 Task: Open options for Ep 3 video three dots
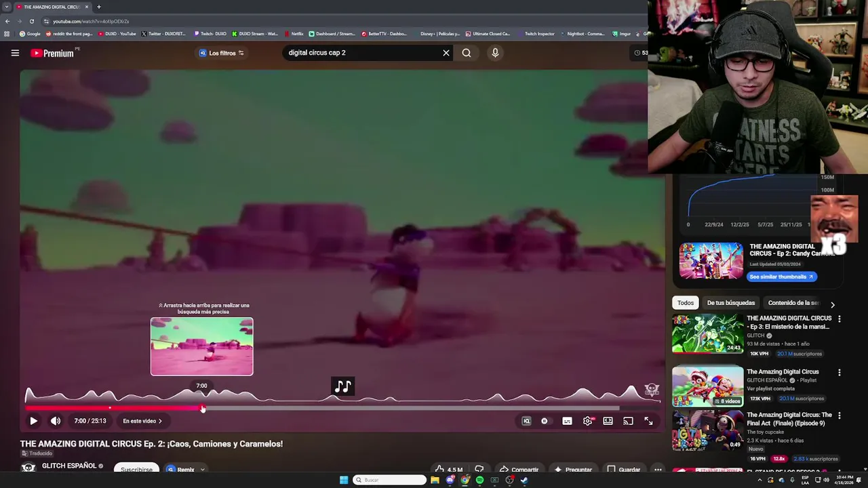click(x=840, y=319)
